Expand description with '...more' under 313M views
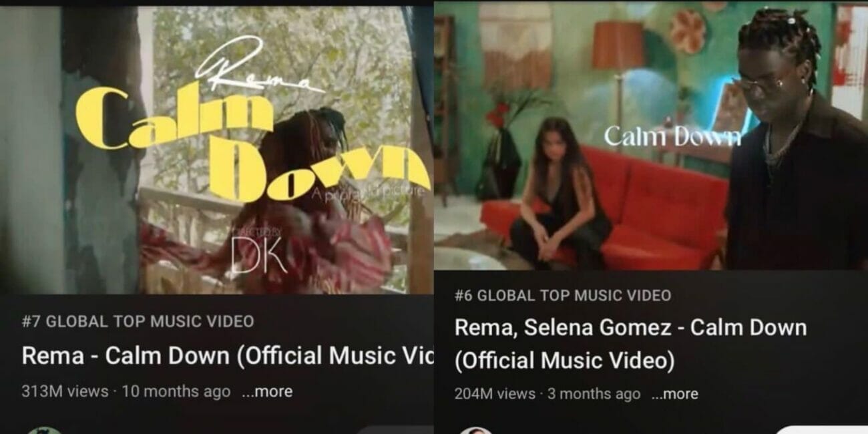The width and height of the screenshot is (868, 434). [267, 392]
